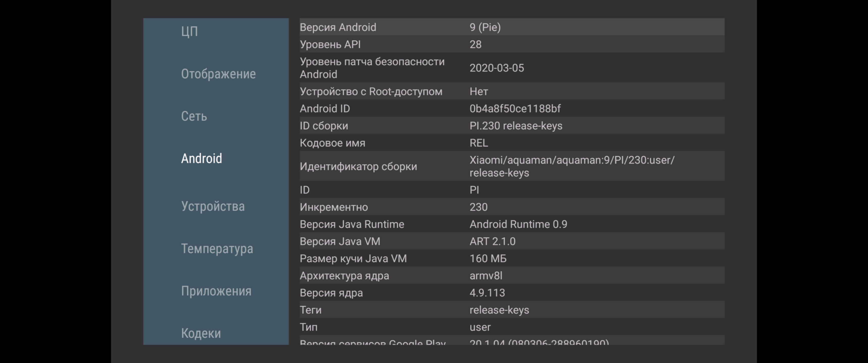Open the Приложения section
The width and height of the screenshot is (868, 363).
(x=216, y=291)
